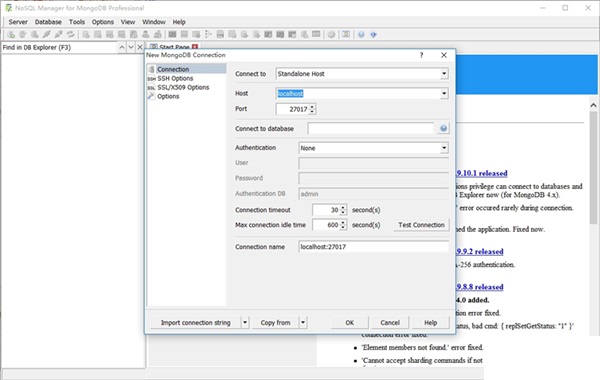Open the Help menu in menu bar

(x=179, y=22)
